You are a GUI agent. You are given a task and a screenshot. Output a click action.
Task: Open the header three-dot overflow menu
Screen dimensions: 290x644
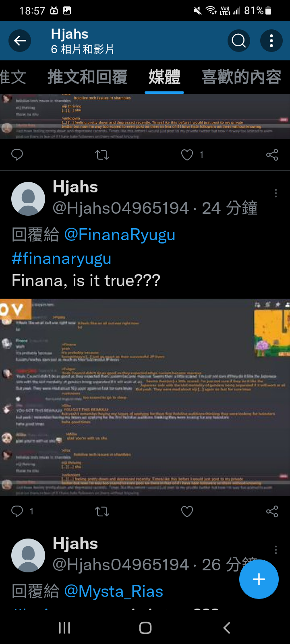pyautogui.click(x=271, y=41)
